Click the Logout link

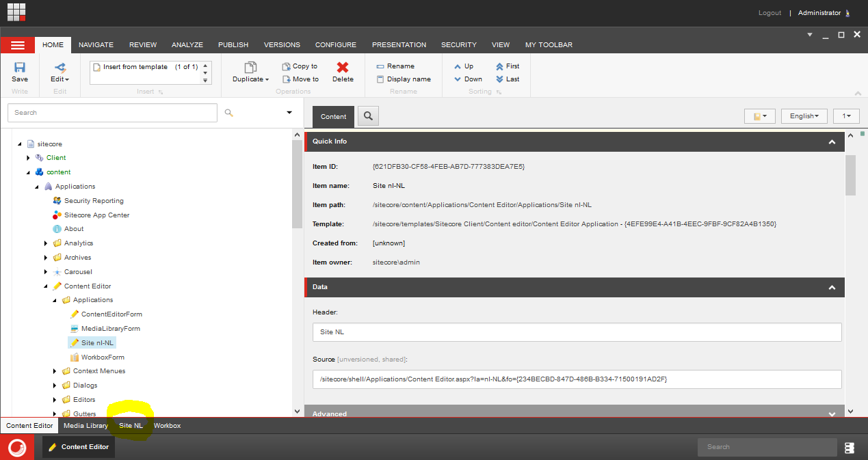(770, 13)
